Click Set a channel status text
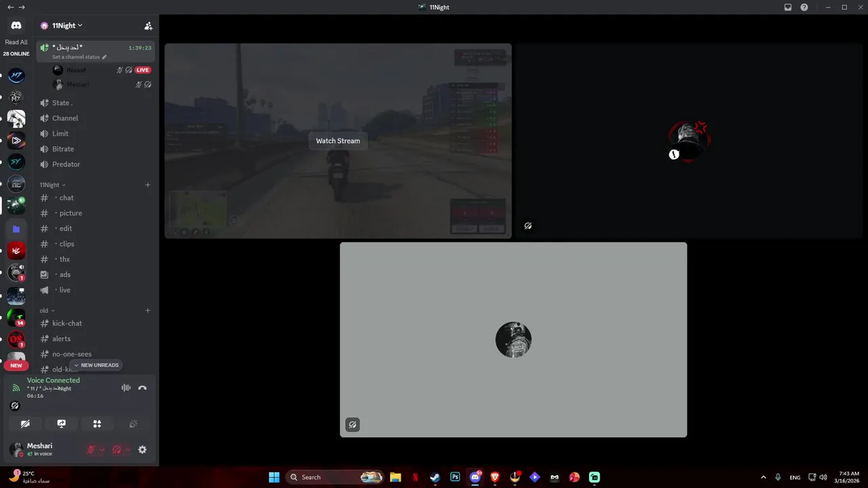This screenshot has width=868, height=488. click(x=76, y=57)
